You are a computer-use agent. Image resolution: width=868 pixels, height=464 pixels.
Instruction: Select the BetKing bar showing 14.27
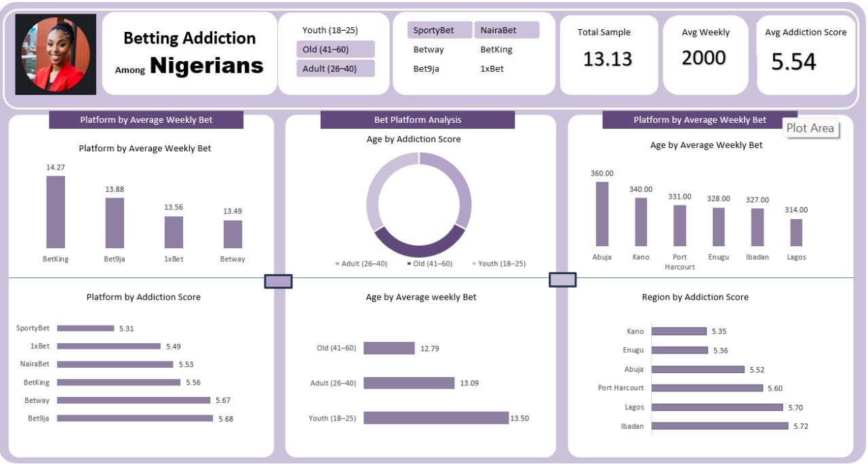point(56,212)
